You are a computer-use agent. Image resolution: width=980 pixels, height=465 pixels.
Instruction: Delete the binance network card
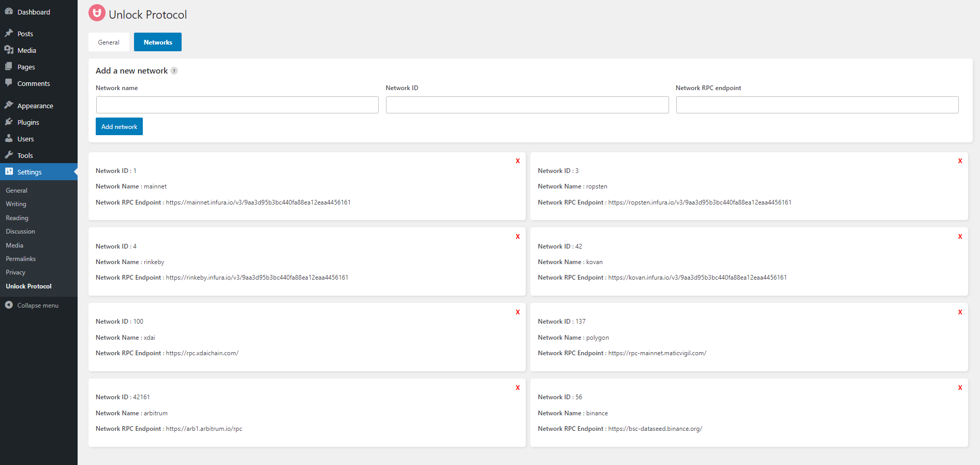click(x=960, y=388)
